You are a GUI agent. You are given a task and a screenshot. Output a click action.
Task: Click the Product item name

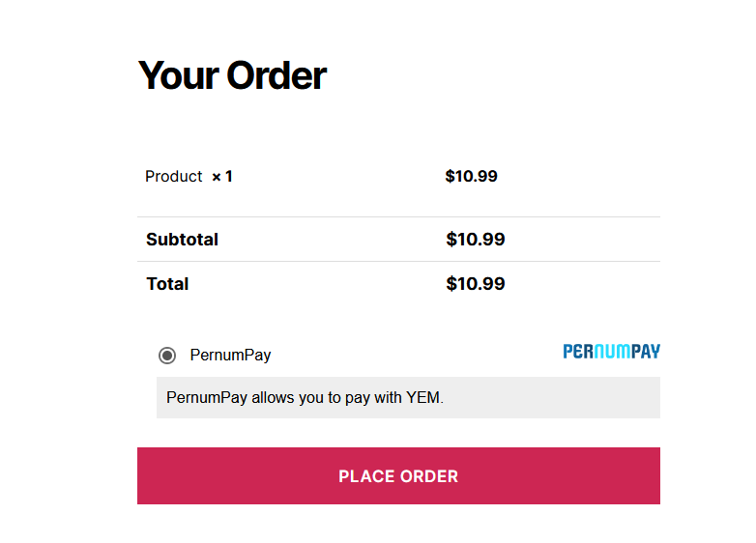174,177
